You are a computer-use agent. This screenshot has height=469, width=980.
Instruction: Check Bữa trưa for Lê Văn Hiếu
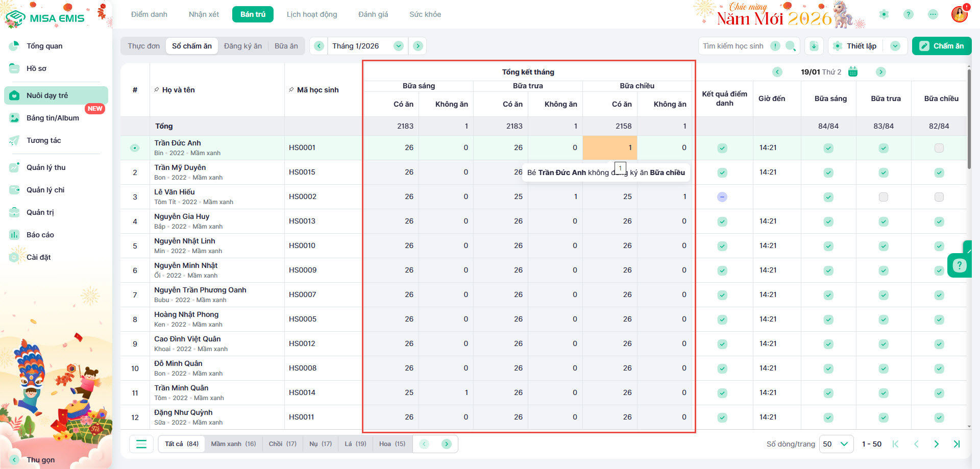[x=884, y=197]
